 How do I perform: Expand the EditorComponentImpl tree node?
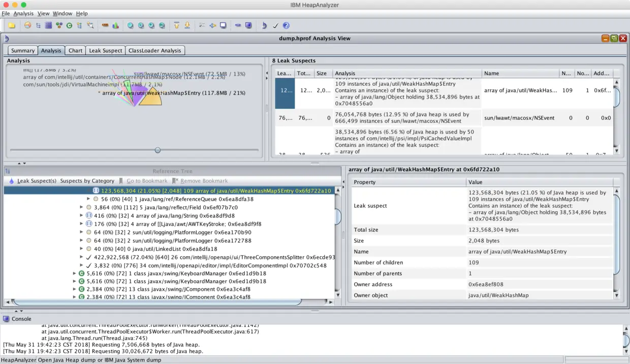tap(82, 265)
